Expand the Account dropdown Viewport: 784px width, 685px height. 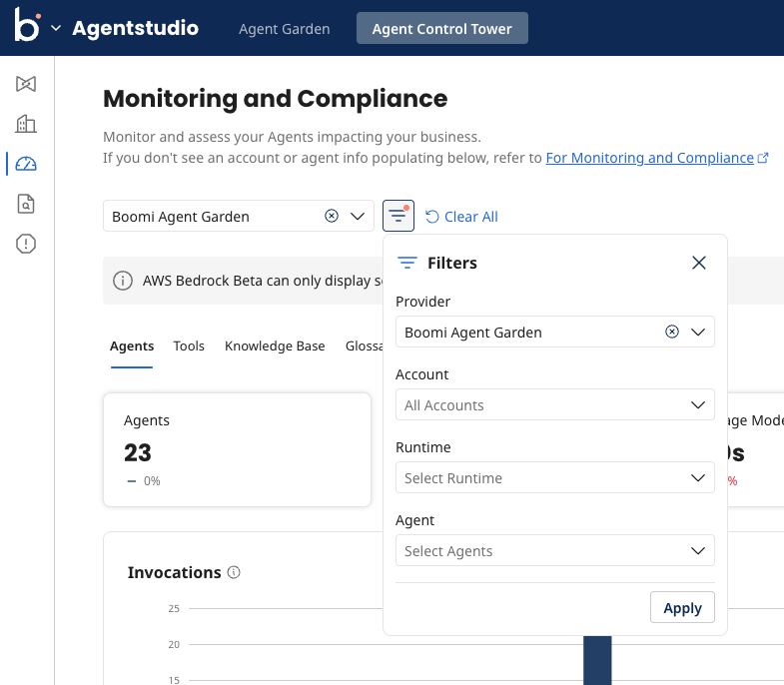click(554, 404)
